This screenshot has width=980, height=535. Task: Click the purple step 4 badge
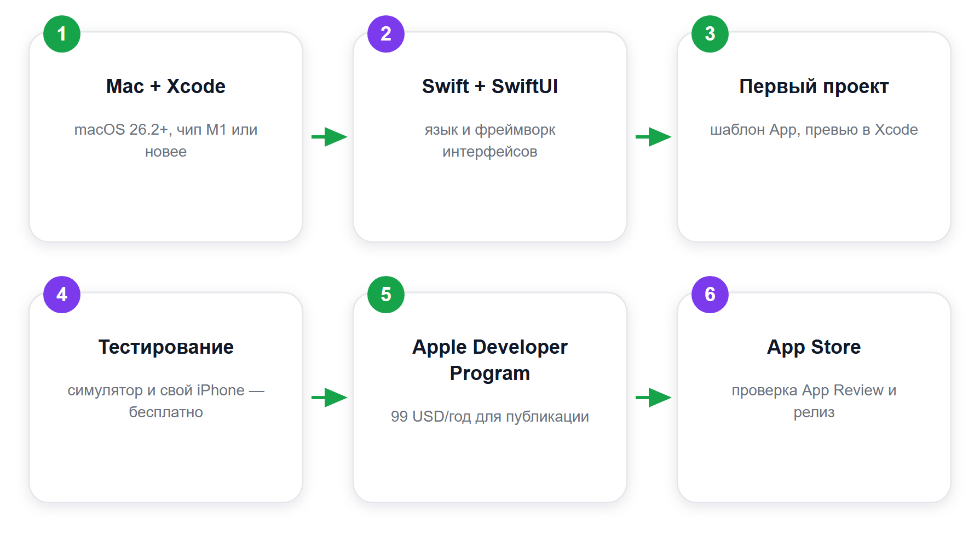tap(62, 295)
